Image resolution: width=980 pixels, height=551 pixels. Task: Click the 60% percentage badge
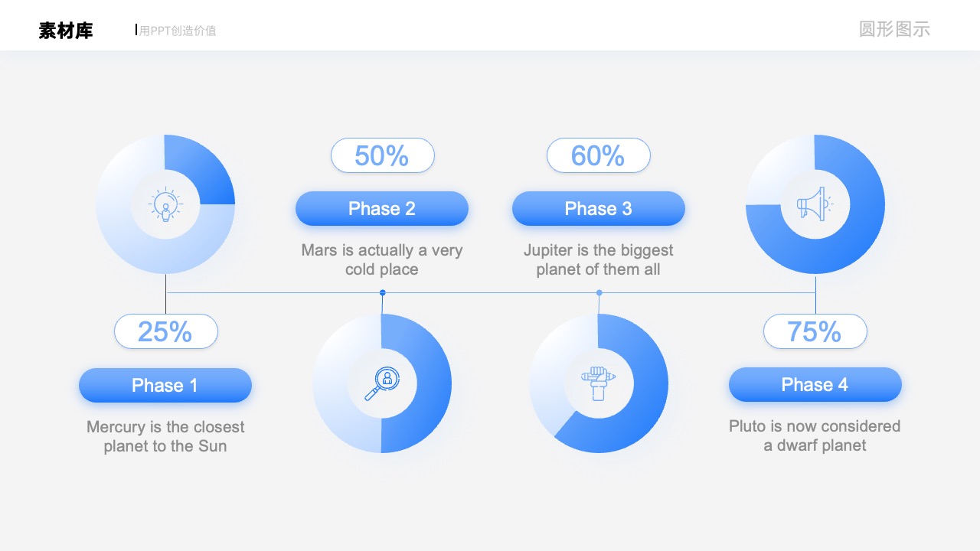[x=599, y=155]
